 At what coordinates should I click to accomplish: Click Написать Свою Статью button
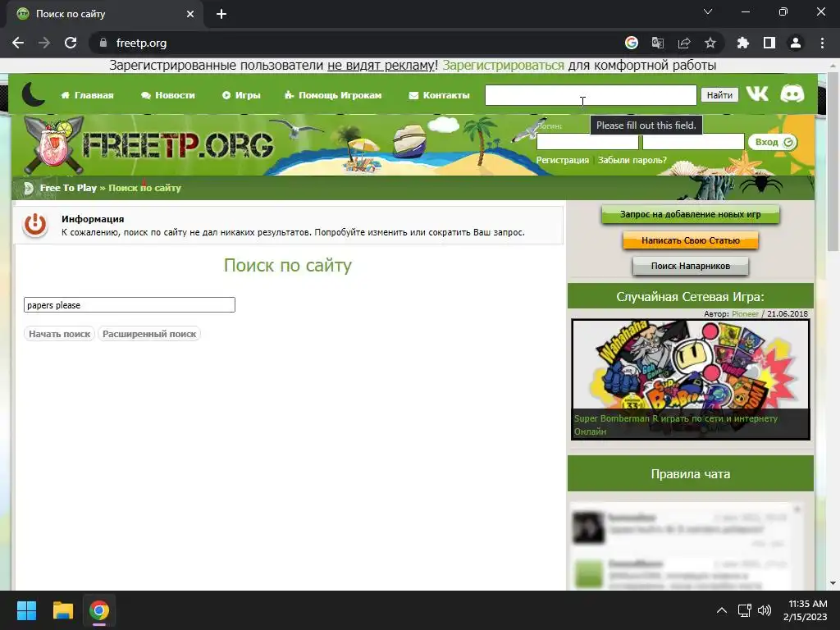691,240
